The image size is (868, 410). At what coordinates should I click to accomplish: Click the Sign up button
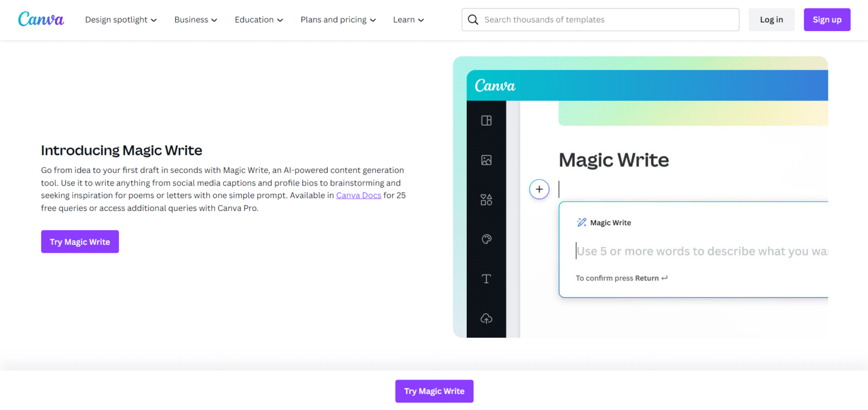[827, 19]
